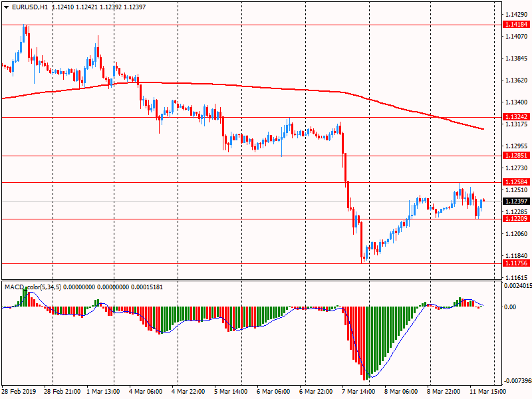Select the MACD_color(5,34,5) indicator label
532x399 pixels.
tap(33, 287)
